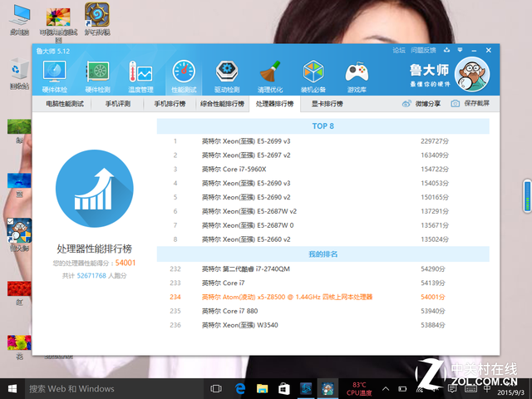Open the main menu arrow in title bar
The width and height of the screenshot is (532, 399).
click(460, 50)
